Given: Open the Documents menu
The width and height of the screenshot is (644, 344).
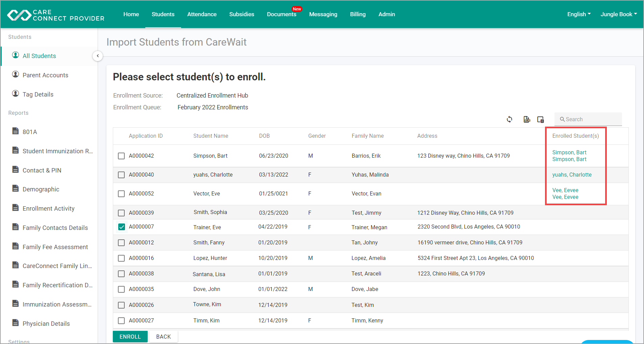Looking at the screenshot, I should coord(281,14).
